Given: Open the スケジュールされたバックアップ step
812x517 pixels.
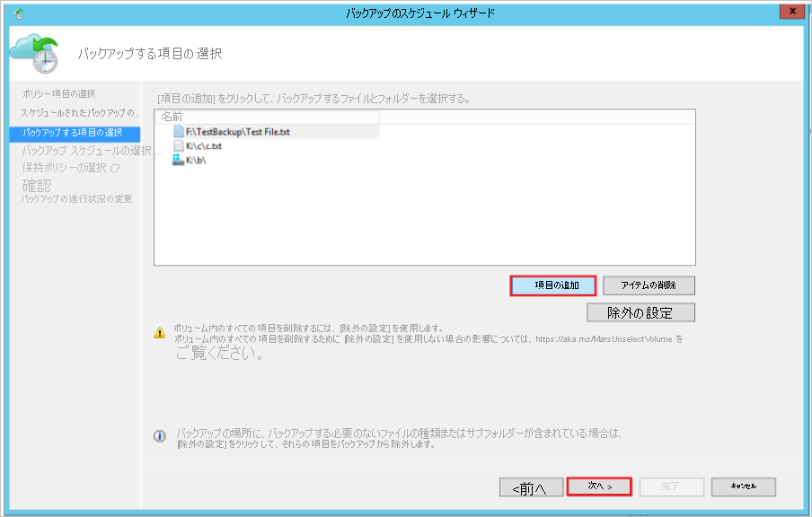Looking at the screenshot, I should click(x=79, y=113).
